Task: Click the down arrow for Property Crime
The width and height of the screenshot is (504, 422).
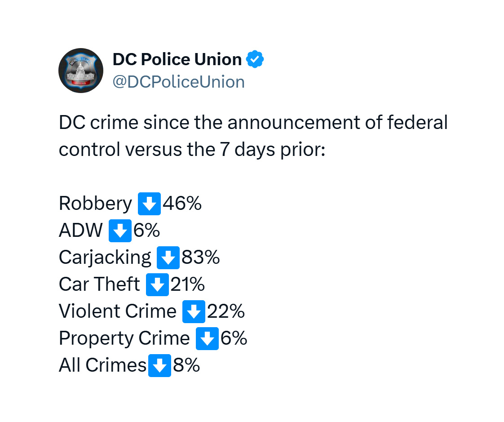Action: pyautogui.click(x=208, y=338)
